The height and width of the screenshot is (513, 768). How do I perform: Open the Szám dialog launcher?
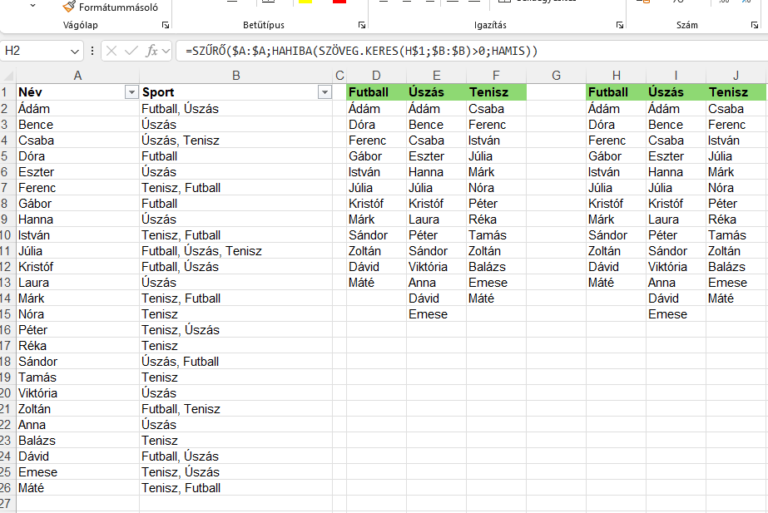point(754,25)
